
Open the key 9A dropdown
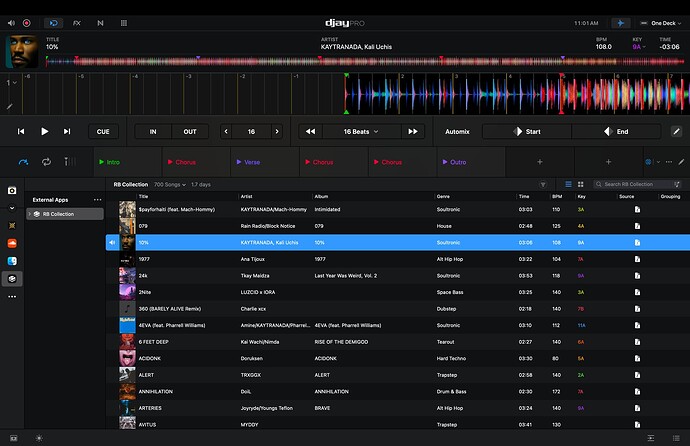[x=639, y=47]
